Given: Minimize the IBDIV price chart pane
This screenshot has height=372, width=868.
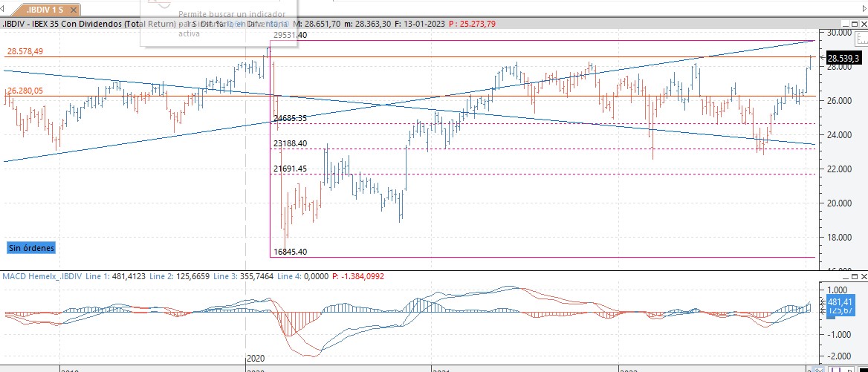Looking at the screenshot, I should (x=845, y=24).
